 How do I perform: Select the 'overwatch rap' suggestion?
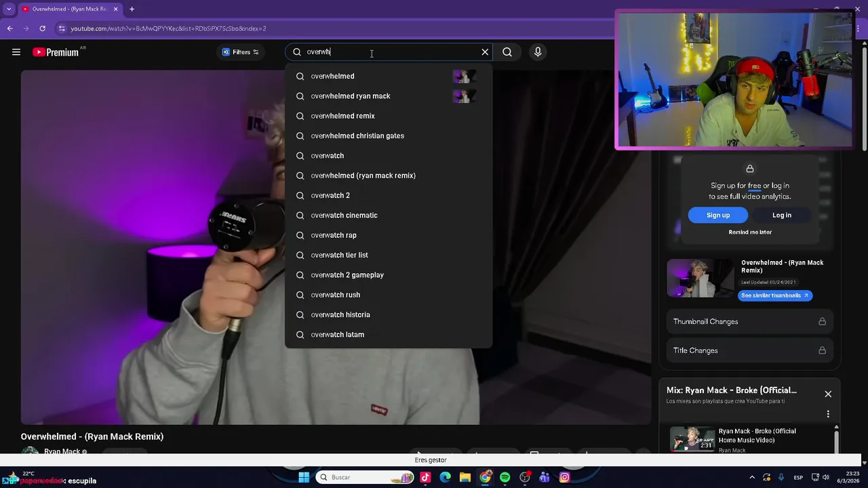[x=389, y=235]
